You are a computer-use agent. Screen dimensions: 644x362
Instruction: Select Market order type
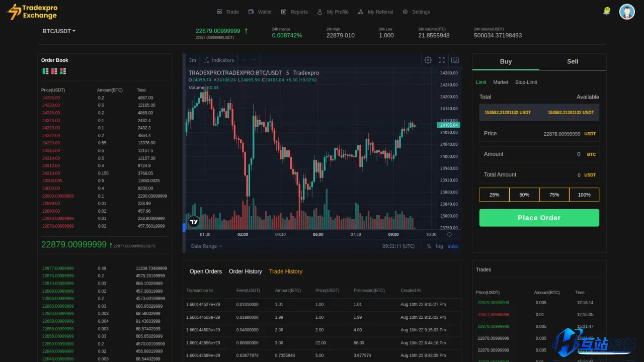pos(501,82)
